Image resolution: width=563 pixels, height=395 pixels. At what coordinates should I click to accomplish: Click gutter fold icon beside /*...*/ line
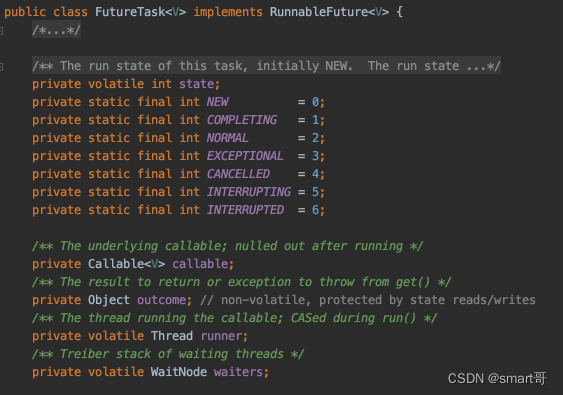coord(1,31)
